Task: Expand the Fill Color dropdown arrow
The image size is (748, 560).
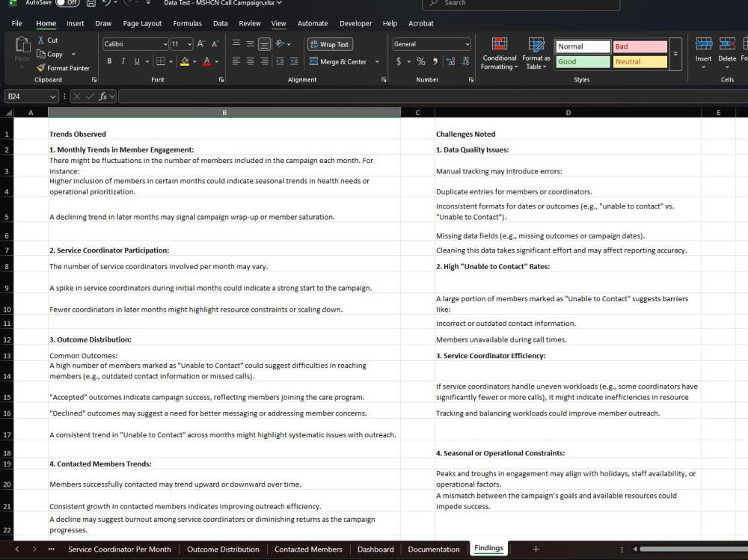Action: [x=194, y=61]
